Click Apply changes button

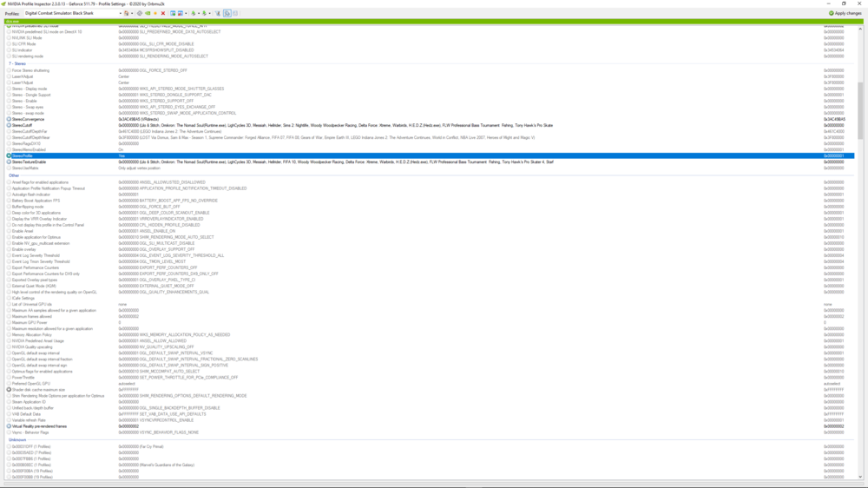click(x=845, y=13)
